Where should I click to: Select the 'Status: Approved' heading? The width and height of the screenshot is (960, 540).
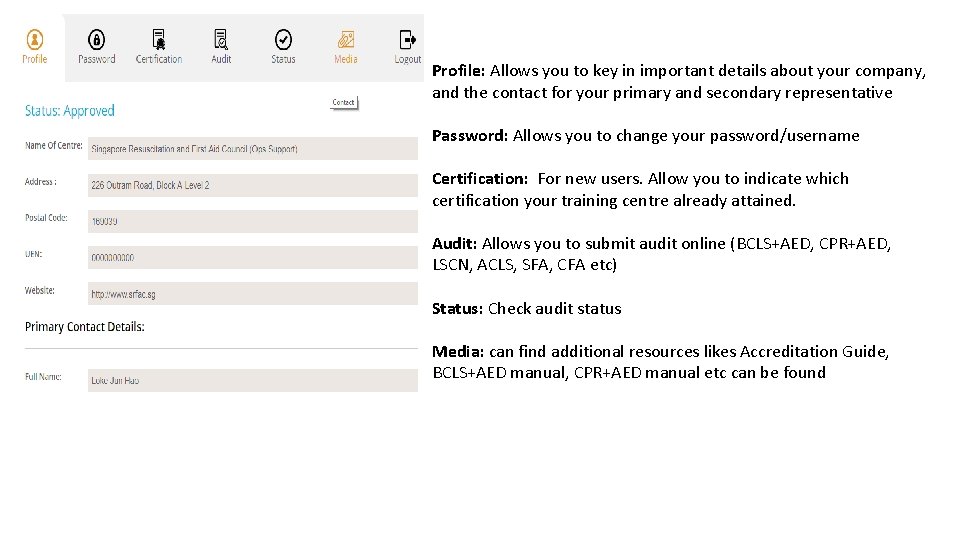[x=70, y=111]
